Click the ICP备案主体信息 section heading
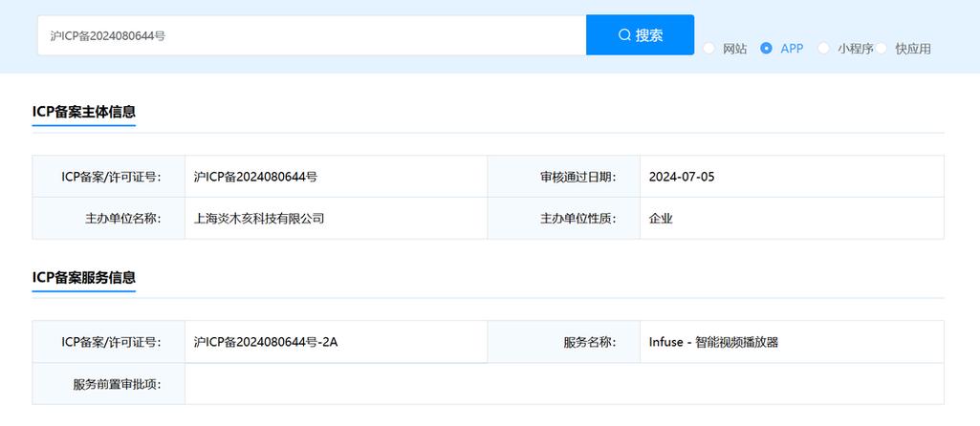 pos(84,112)
